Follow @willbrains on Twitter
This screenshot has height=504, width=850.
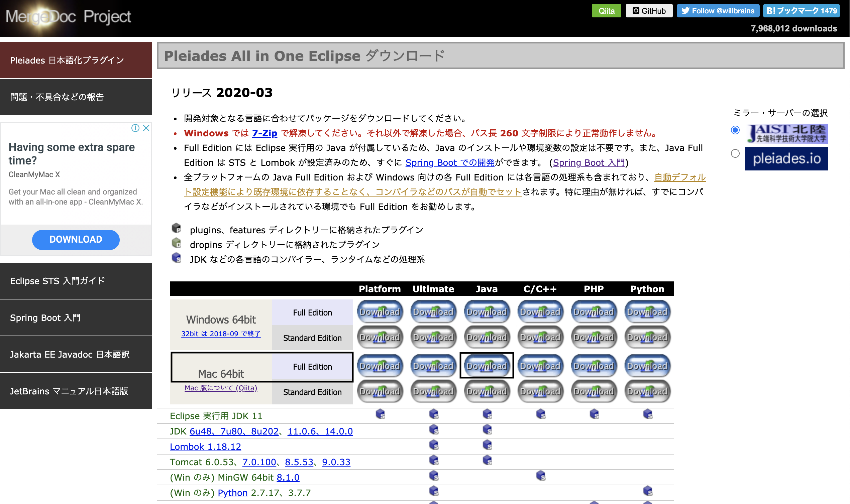pos(718,11)
